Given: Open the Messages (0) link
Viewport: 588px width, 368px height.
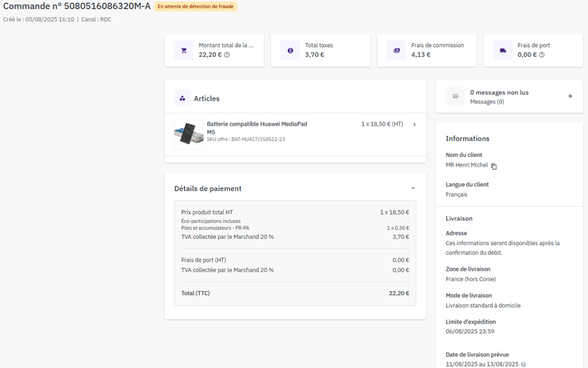Looking at the screenshot, I should coord(487,102).
